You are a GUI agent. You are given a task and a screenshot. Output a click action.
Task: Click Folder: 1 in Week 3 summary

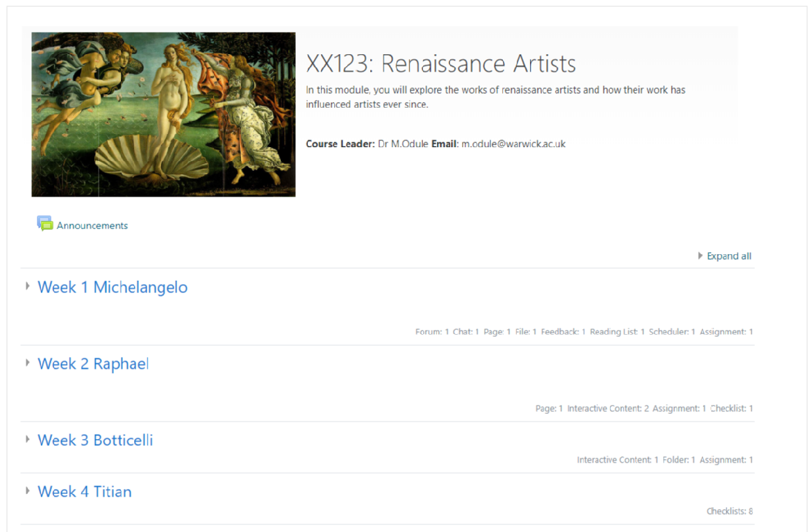pyautogui.click(x=679, y=460)
